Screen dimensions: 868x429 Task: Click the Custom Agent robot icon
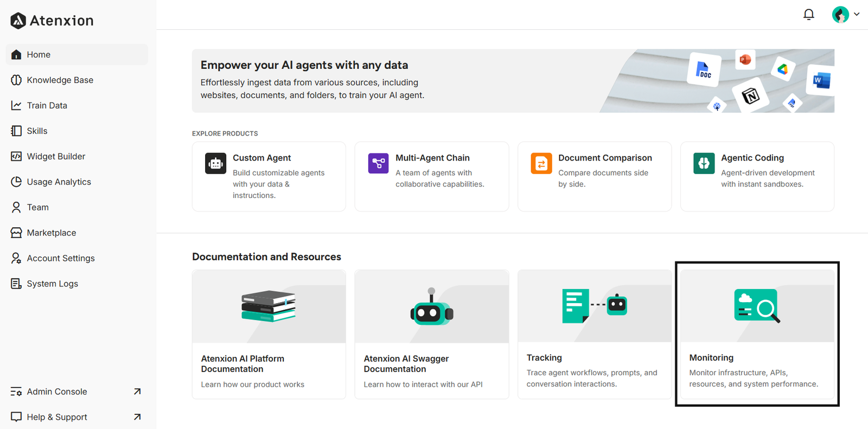[215, 163]
